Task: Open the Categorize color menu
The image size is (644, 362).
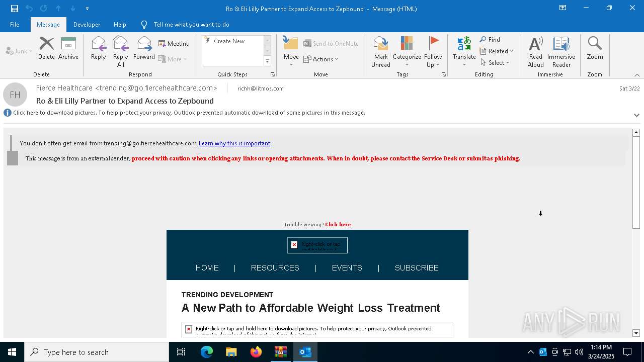Action: (x=407, y=52)
